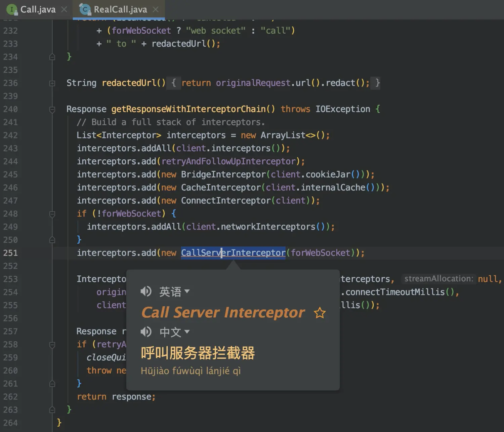Click the translated text Call Server Interceptor
This screenshot has width=504, height=432.
coord(223,313)
